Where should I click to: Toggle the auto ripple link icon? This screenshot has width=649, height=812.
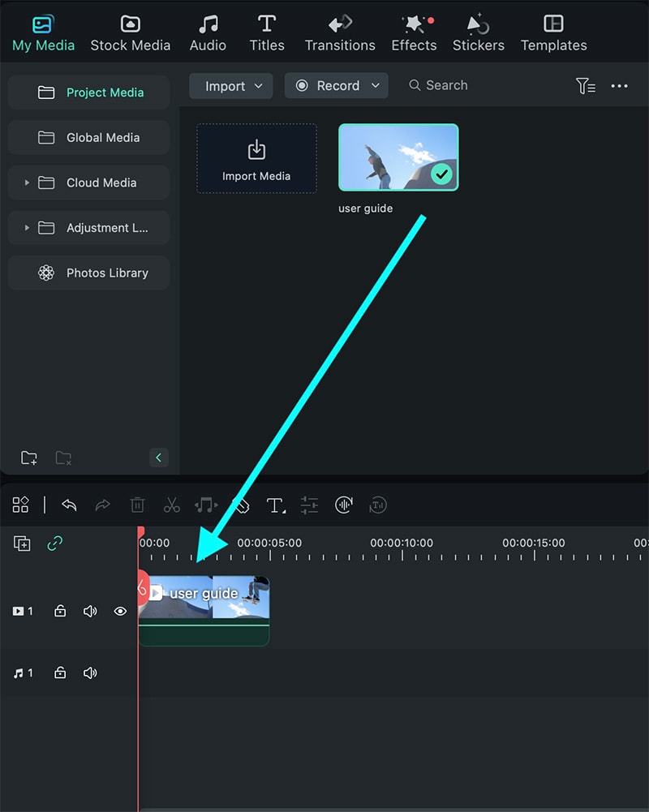pyautogui.click(x=55, y=543)
